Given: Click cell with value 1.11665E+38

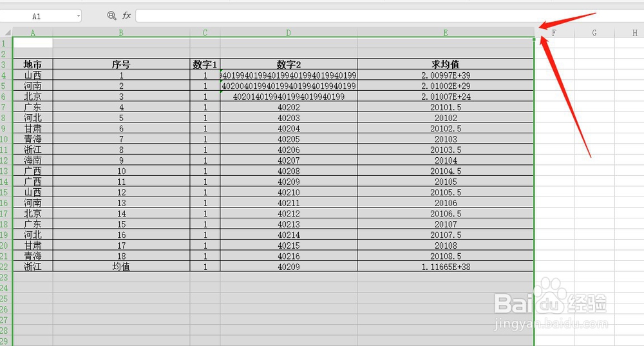Looking at the screenshot, I should [446, 267].
